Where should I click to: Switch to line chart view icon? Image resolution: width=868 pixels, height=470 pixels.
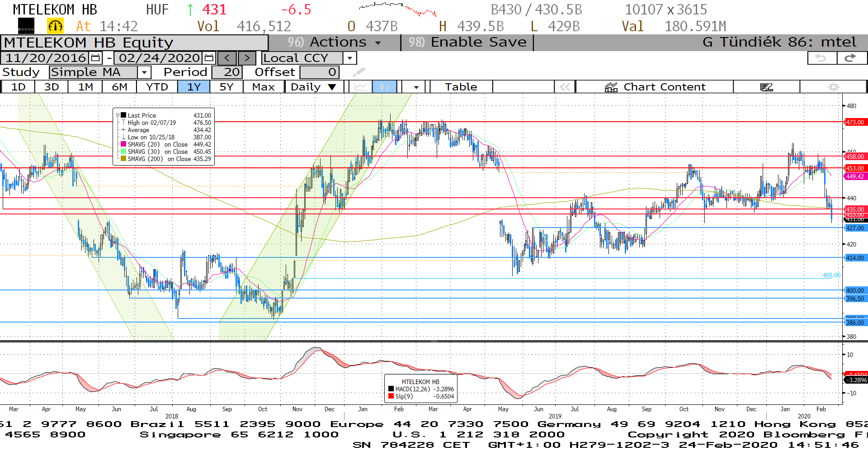point(361,87)
